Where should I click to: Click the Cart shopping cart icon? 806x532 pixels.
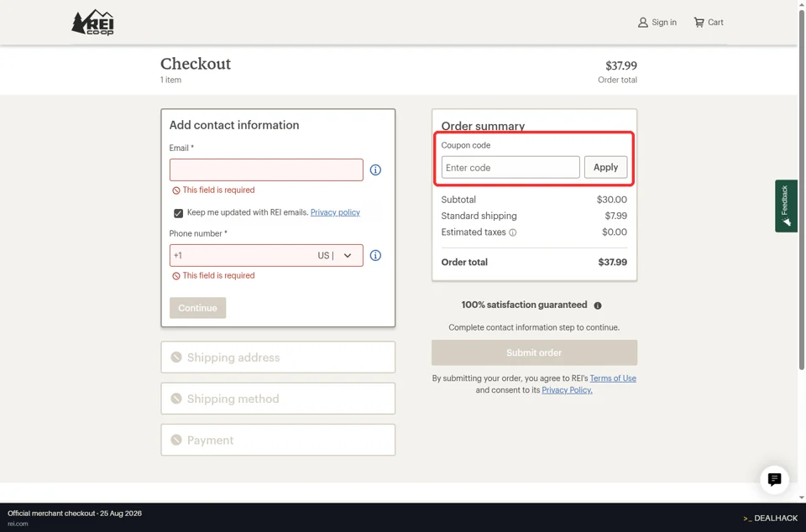tap(699, 23)
